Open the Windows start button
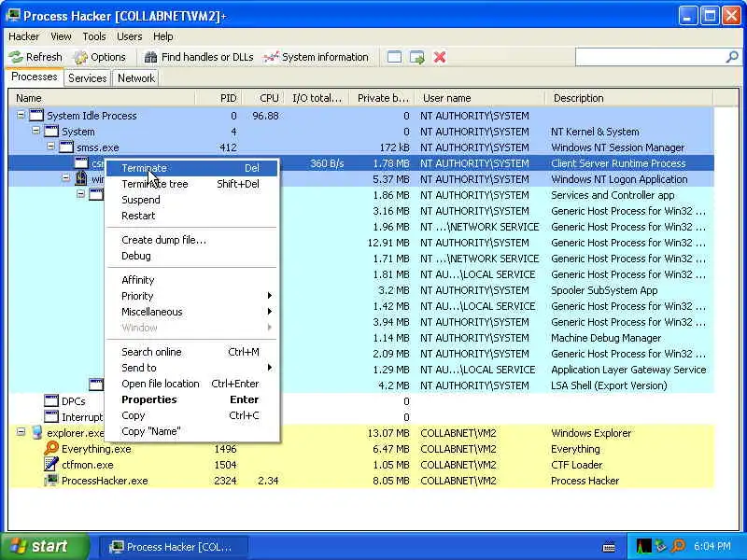This screenshot has height=560, width=747. click(x=45, y=546)
